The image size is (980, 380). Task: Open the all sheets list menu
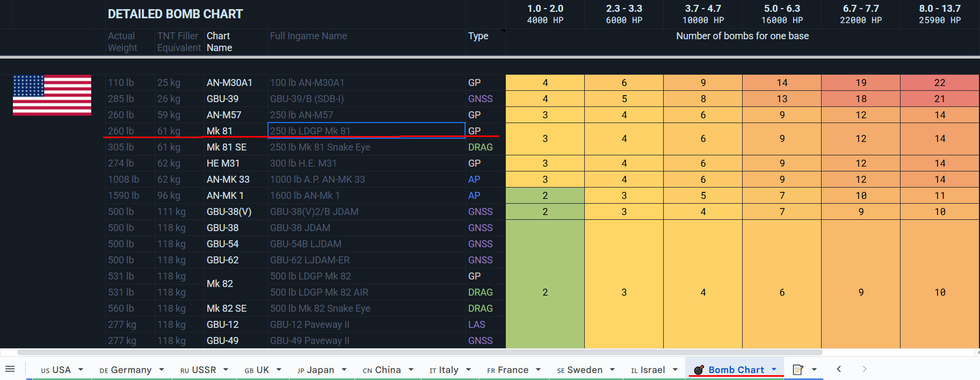[x=10, y=369]
